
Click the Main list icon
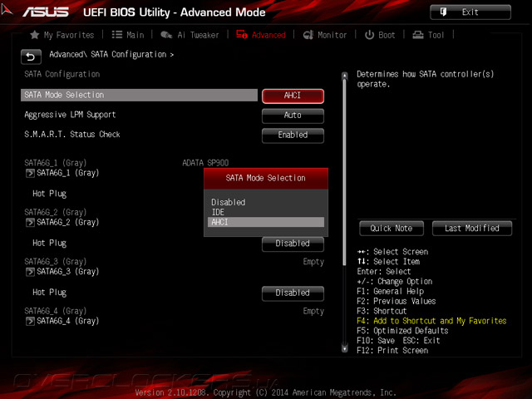click(x=117, y=35)
